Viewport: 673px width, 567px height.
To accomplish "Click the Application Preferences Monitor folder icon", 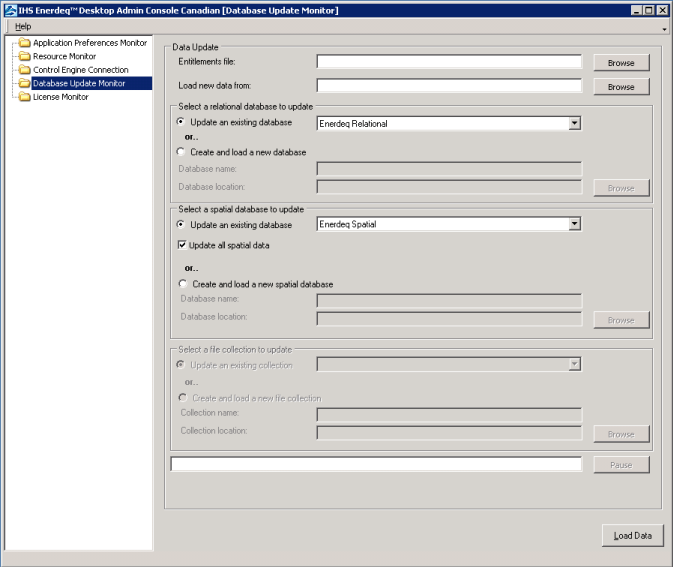I will coord(25,42).
